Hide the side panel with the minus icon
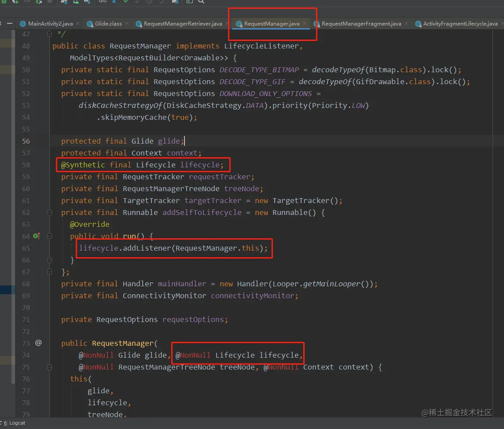504x429 pixels. (10, 23)
